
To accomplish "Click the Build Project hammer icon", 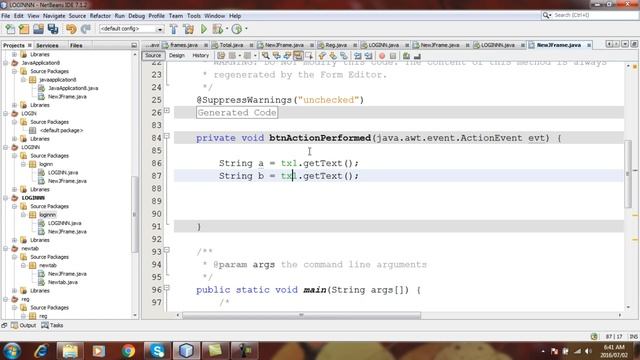I will 173,29.
